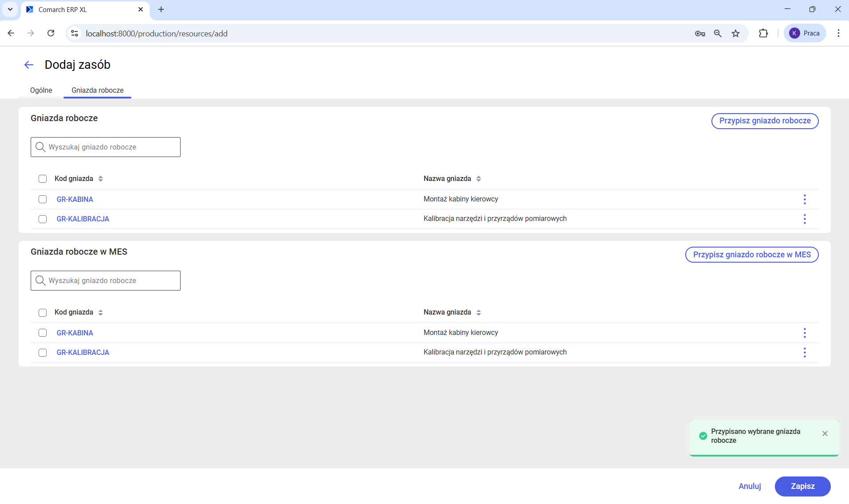
Task: Click the green success check icon in notification
Action: (x=703, y=436)
